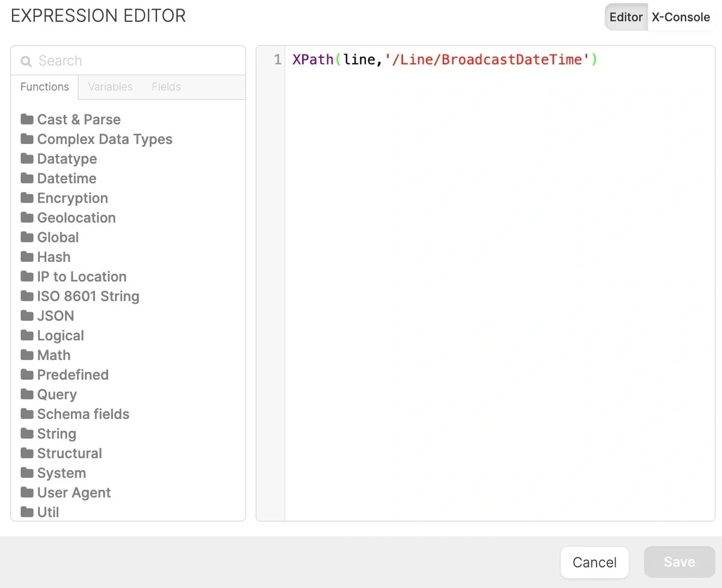Click the ISO 8601 String folder icon
The height and width of the screenshot is (588, 722).
click(x=26, y=296)
